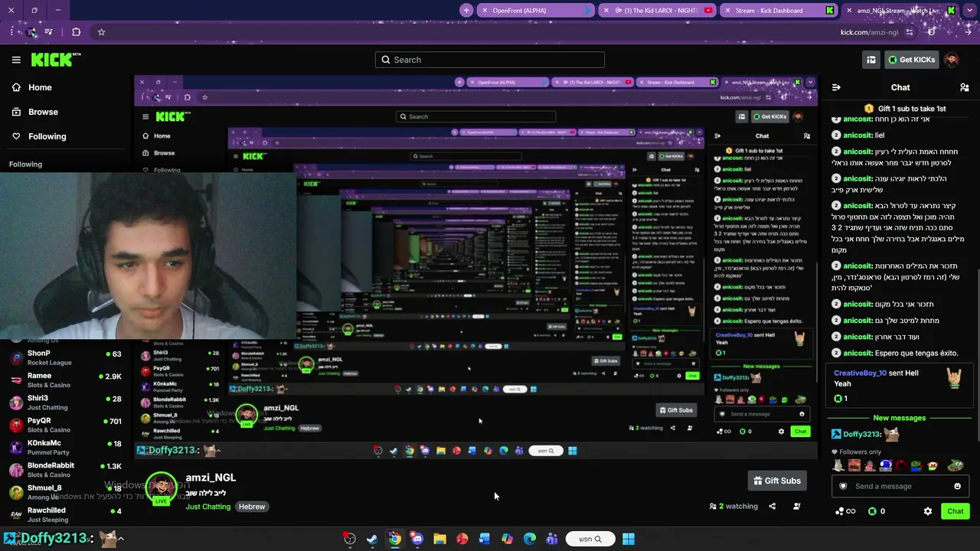
Task: Open the Kick hamburger sidebar menu
Action: coord(16,60)
